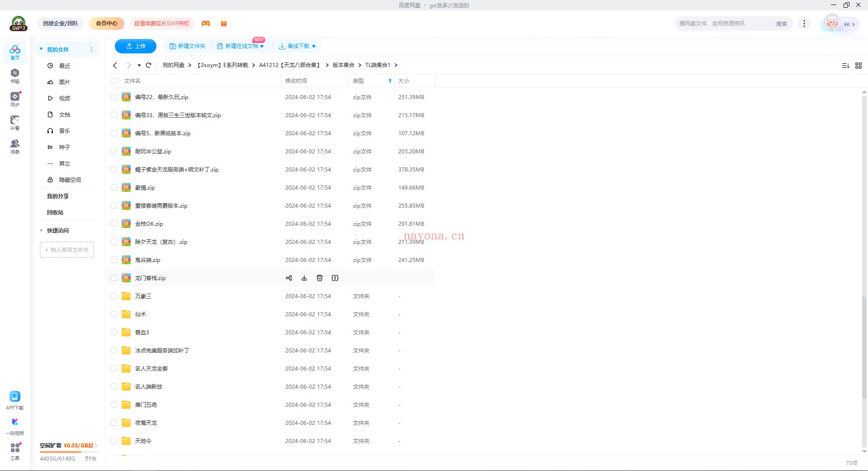Open 一刻相册 album icon
Screen dimensions: 868x471
pos(15,426)
